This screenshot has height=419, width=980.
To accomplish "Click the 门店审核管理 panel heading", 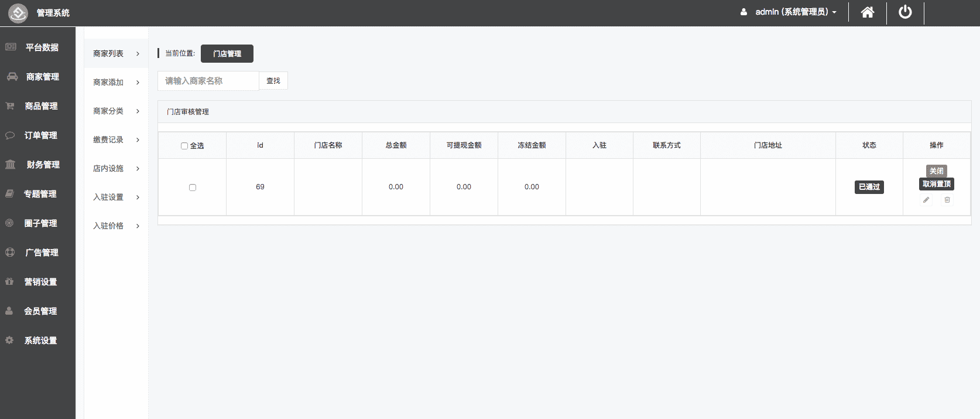I will (x=188, y=112).
